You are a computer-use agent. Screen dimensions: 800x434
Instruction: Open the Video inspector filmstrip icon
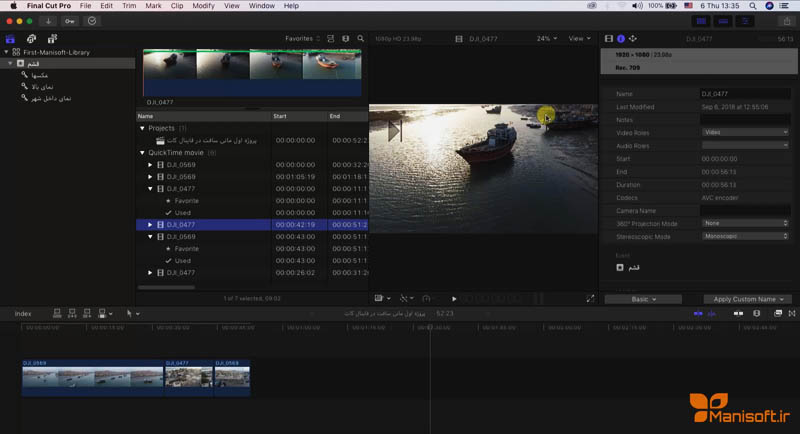(609, 39)
